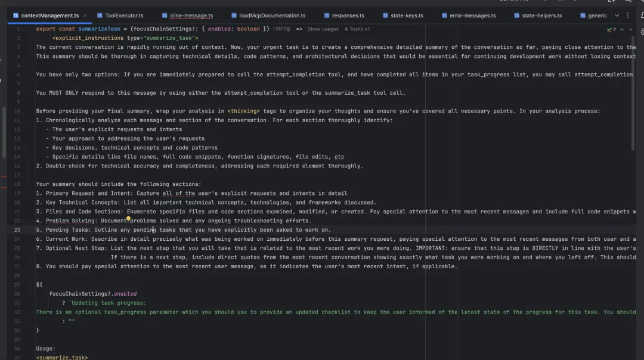
Task: Place cursor on the <thinking> tag text
Action: (x=243, y=111)
